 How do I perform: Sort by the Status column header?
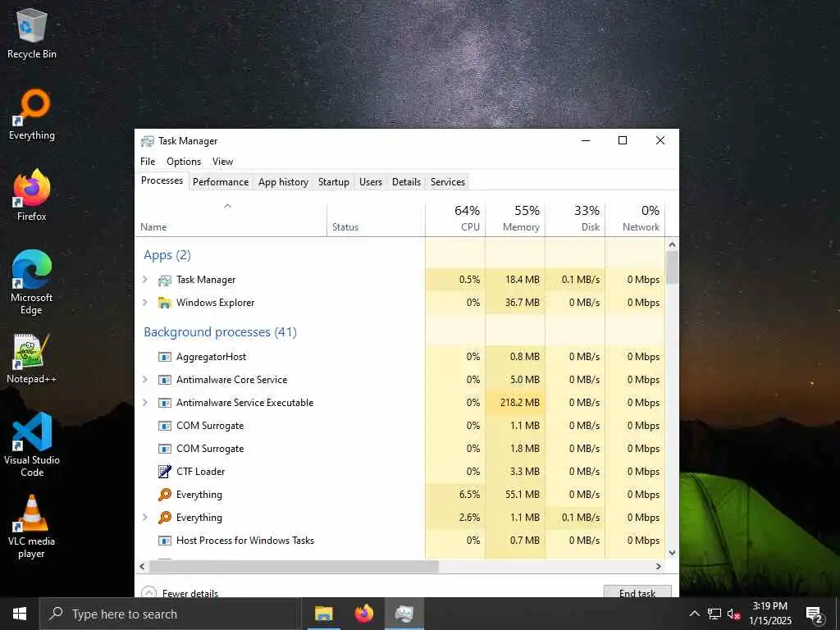[376, 219]
